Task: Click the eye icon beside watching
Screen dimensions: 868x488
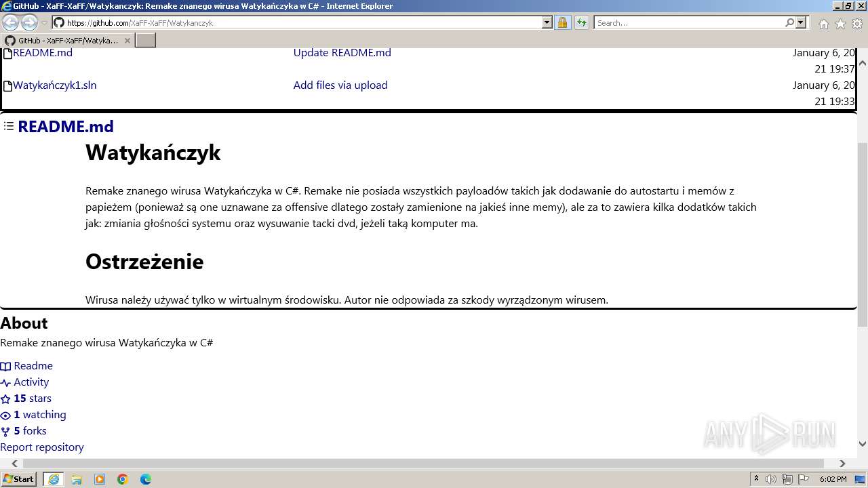Action: pyautogui.click(x=5, y=415)
